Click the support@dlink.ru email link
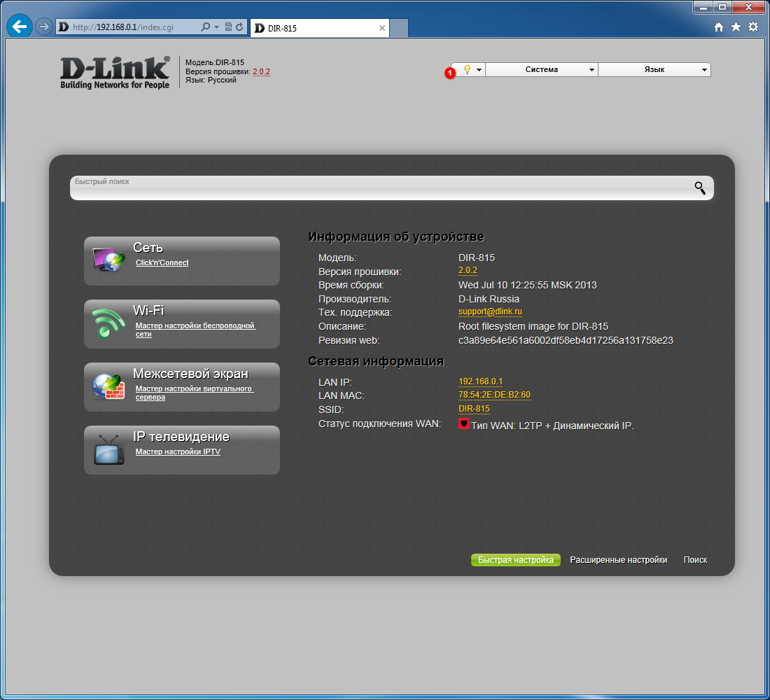This screenshot has width=770, height=700. [x=490, y=311]
